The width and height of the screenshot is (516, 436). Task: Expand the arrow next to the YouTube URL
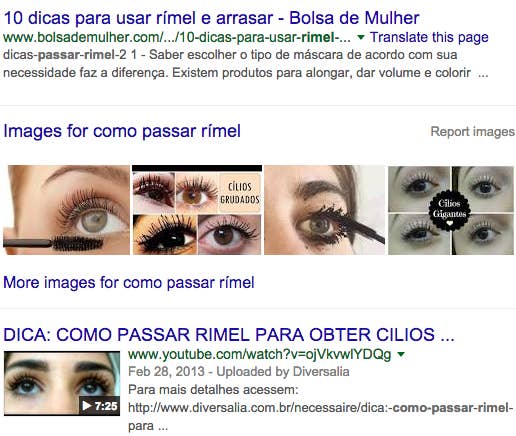click(x=401, y=354)
